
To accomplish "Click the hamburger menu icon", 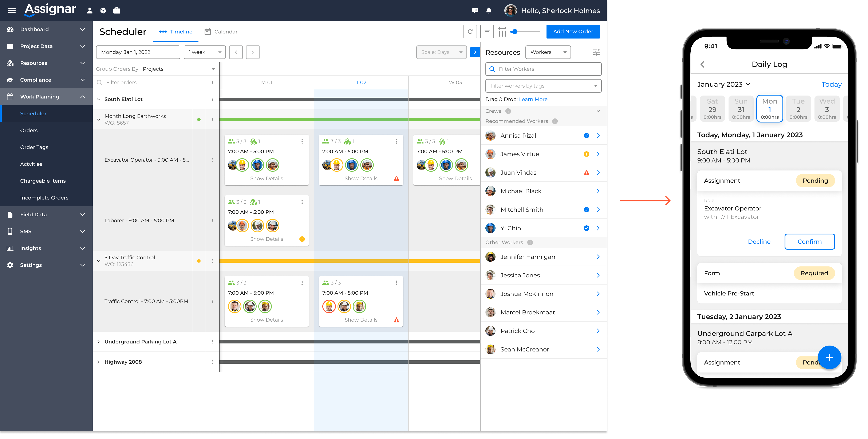I will coord(12,11).
